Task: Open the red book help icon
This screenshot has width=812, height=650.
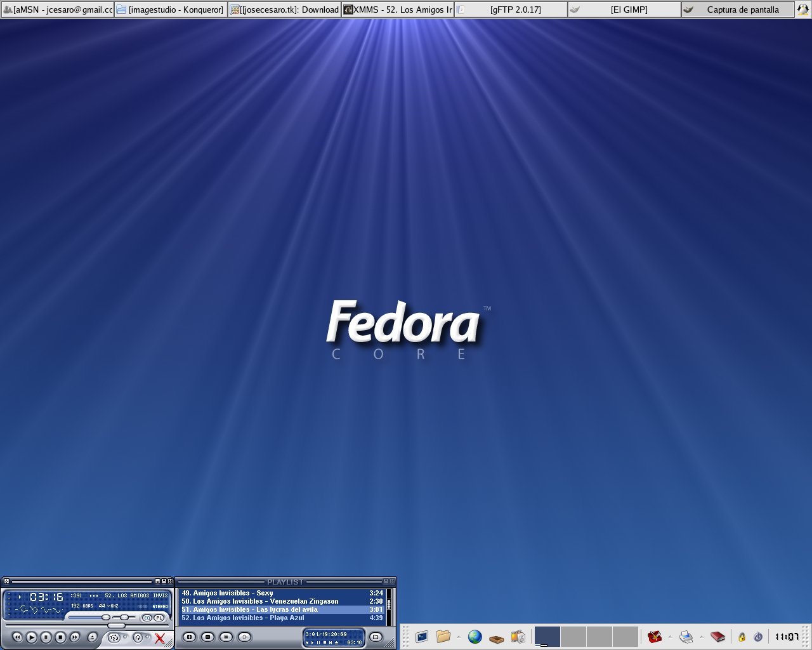Action: click(717, 637)
